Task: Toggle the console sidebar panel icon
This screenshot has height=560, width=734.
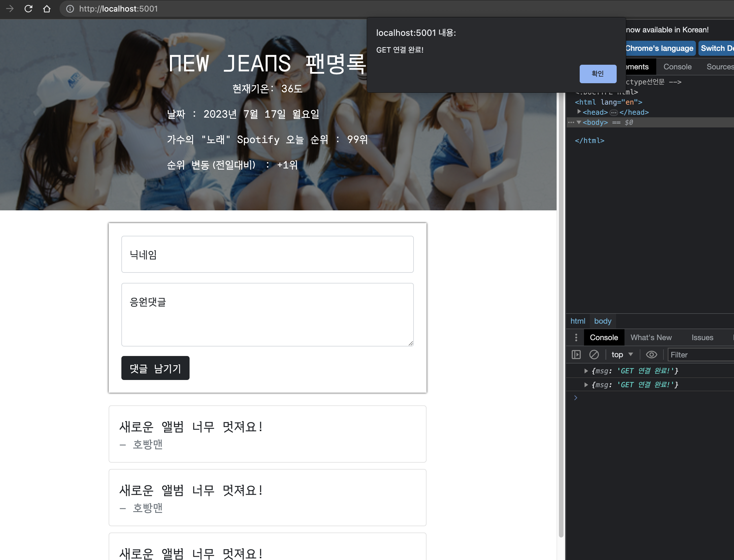Action: [576, 355]
